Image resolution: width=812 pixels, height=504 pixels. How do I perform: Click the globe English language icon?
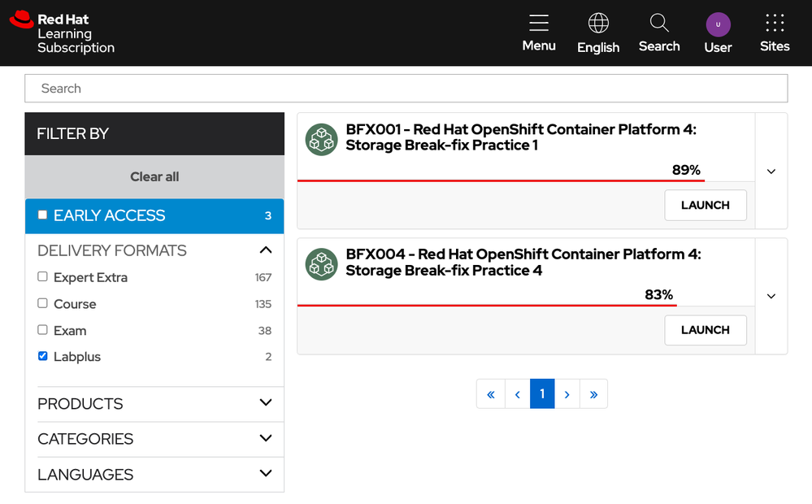click(598, 23)
